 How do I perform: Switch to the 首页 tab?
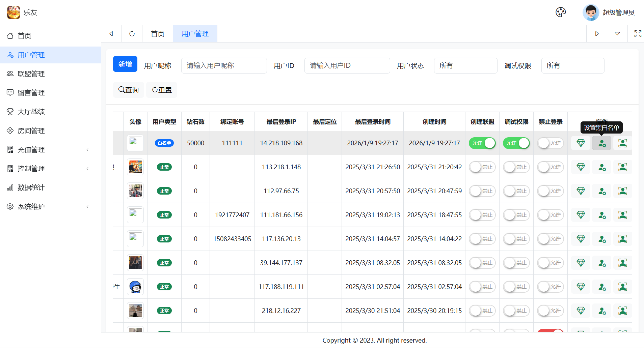(x=158, y=34)
